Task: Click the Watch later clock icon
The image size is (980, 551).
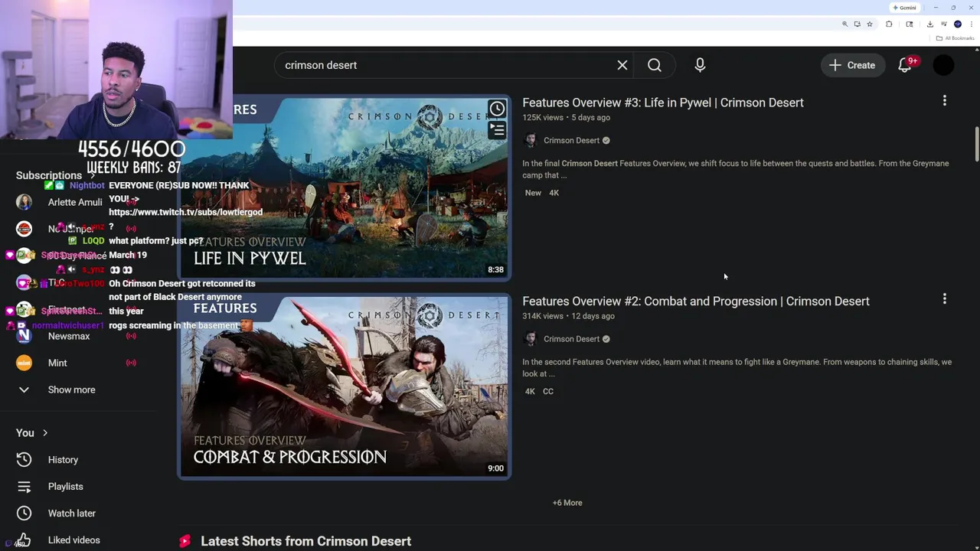Action: pos(24,514)
